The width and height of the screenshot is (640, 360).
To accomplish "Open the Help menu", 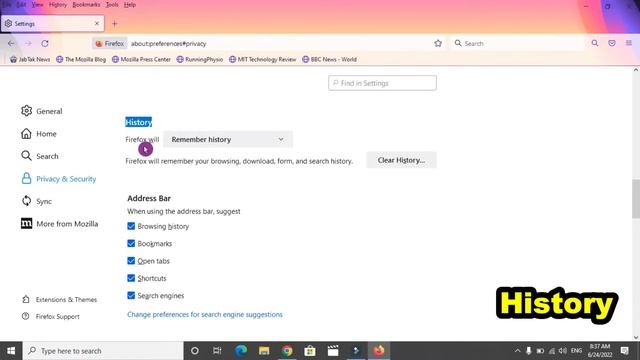I will coord(130,5).
